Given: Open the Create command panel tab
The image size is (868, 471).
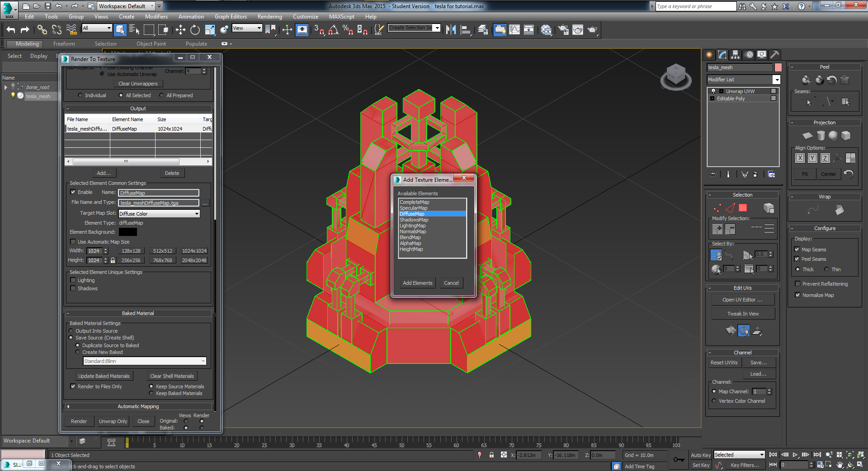Looking at the screenshot, I should tap(709, 55).
